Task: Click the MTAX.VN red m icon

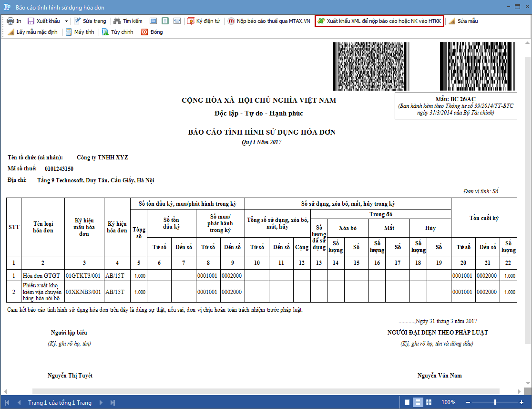Action: [x=231, y=21]
